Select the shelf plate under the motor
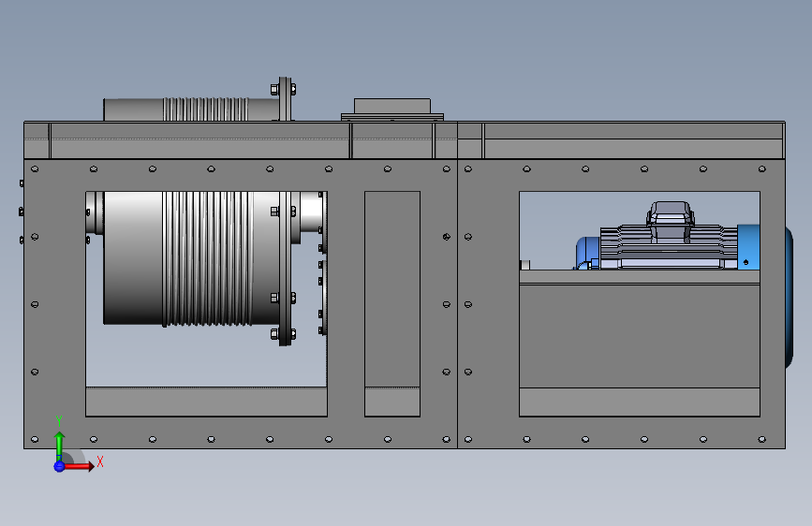This screenshot has width=812, height=526. pyautogui.click(x=640, y=277)
